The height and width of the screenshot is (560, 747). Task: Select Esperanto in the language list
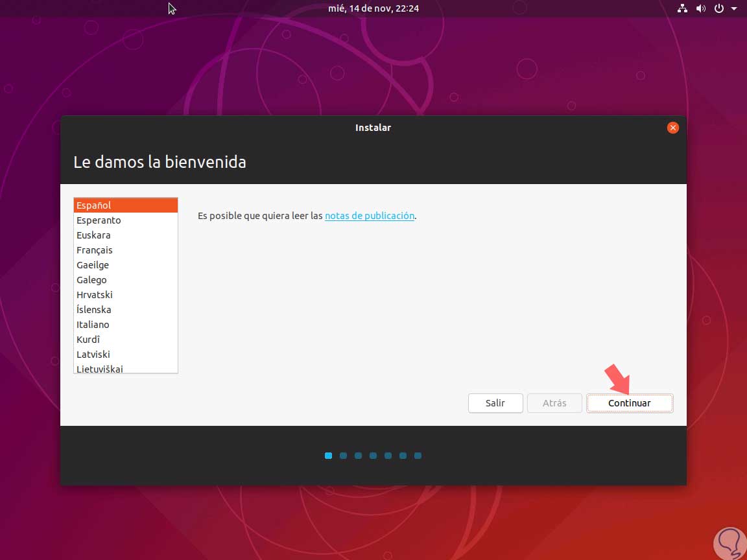tap(126, 220)
